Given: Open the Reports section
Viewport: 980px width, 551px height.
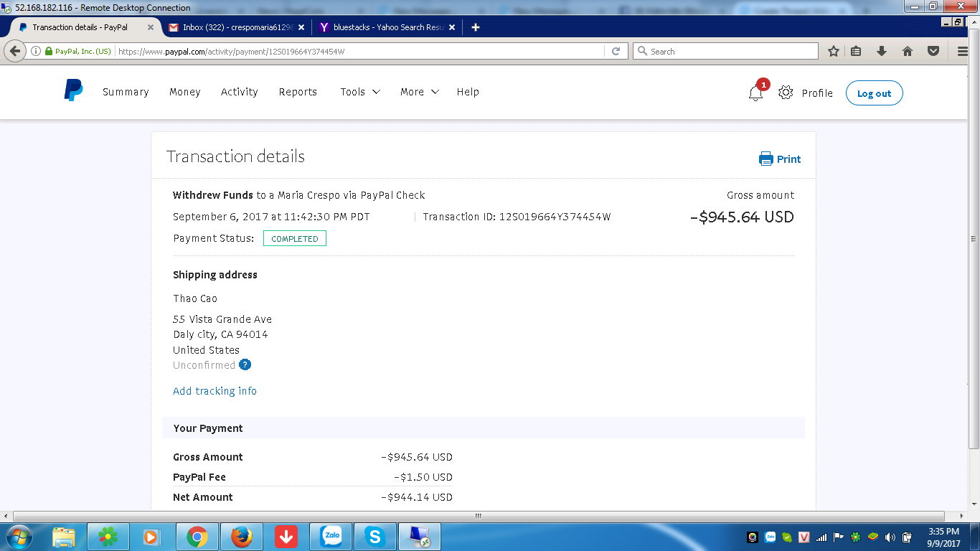Looking at the screenshot, I should coord(298,92).
